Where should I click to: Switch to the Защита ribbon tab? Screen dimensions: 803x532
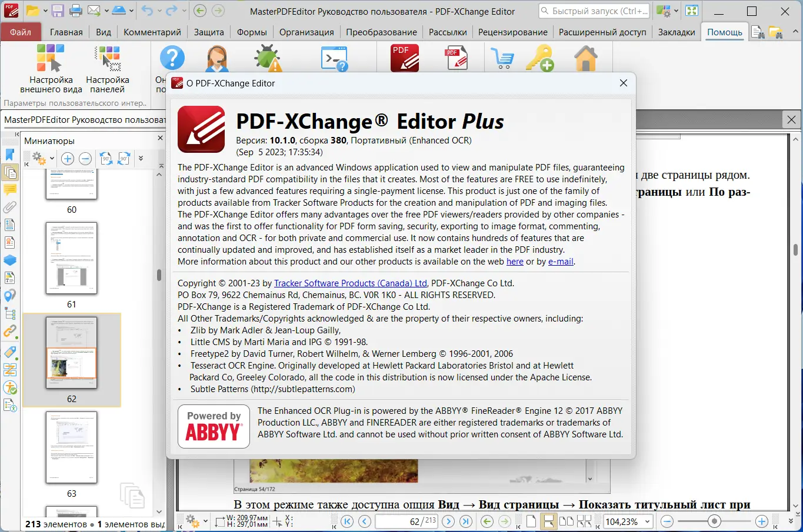click(x=209, y=32)
